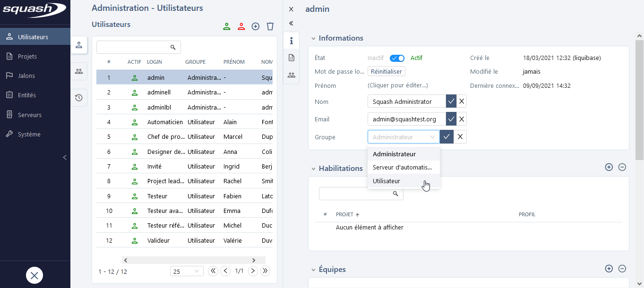644x288 pixels.
Task: Click the horizontal scrollbar of user table
Action: (x=189, y=260)
